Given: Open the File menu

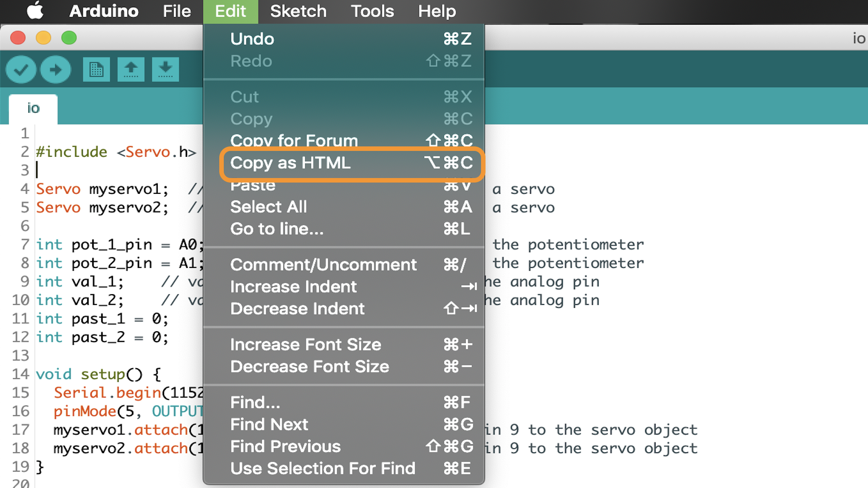Looking at the screenshot, I should pos(177,11).
